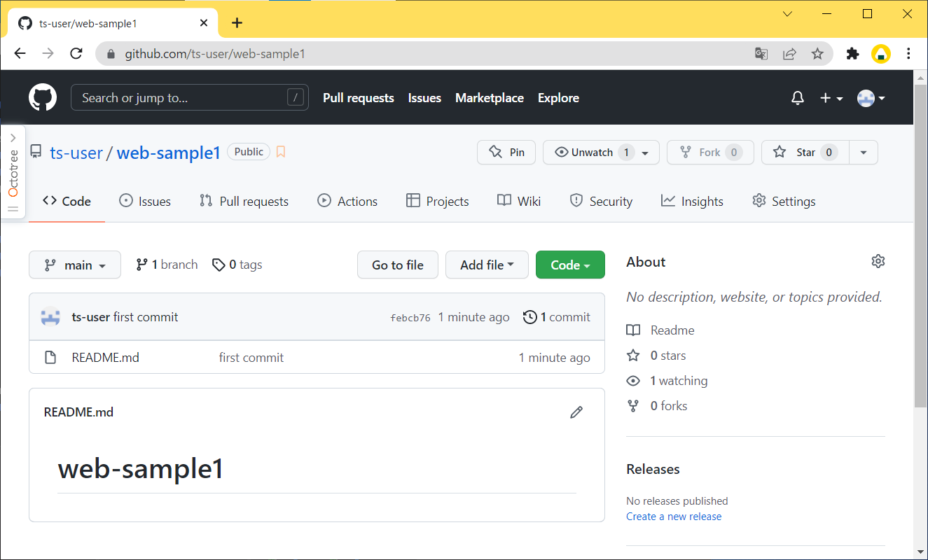The image size is (928, 560).
Task: Open Chrome profile avatar
Action: (x=881, y=54)
